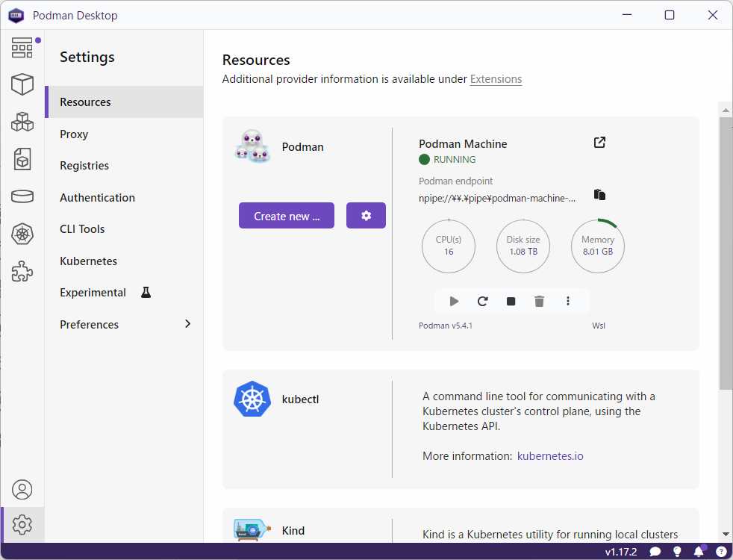This screenshot has width=733, height=560.
Task: Switch to the Images view icon
Action: [x=22, y=158]
